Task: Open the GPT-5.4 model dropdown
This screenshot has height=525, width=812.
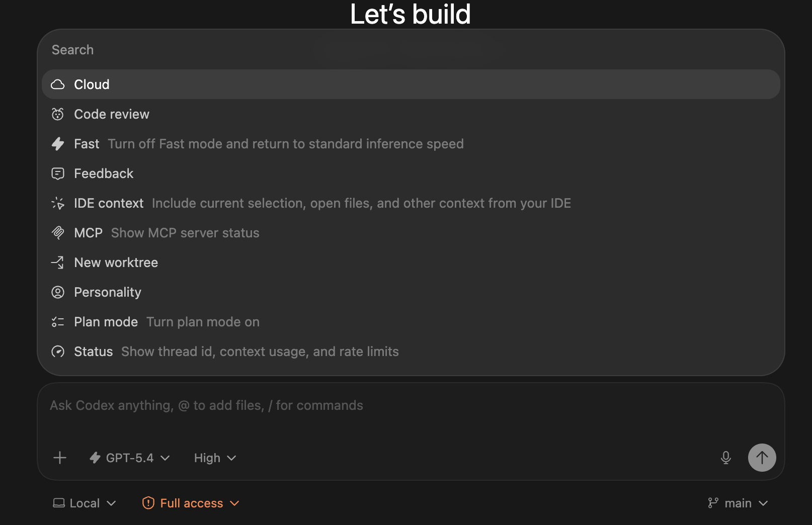Action: [x=130, y=458]
